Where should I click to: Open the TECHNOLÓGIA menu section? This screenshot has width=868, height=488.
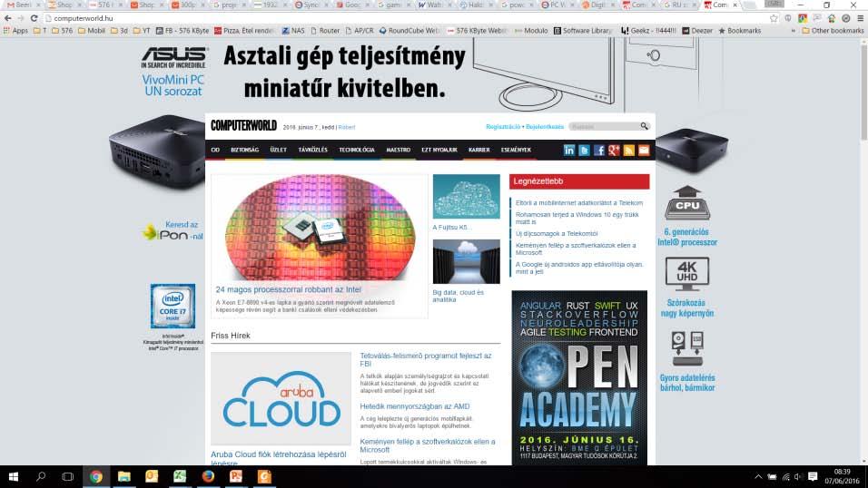click(x=357, y=150)
